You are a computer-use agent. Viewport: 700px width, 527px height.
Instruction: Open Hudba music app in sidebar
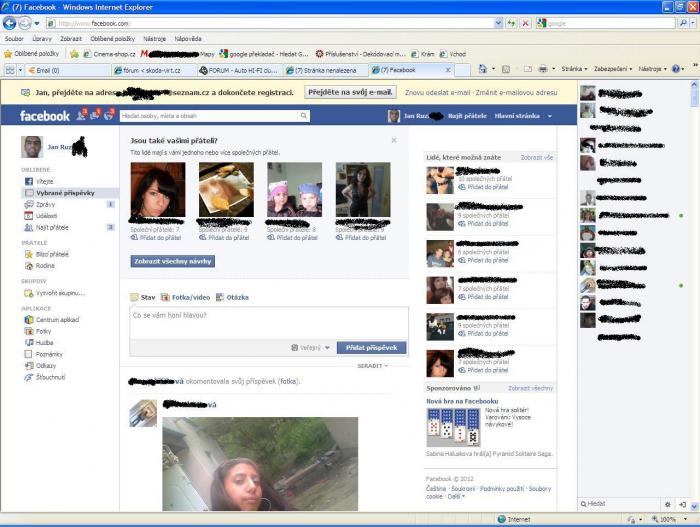pos(44,342)
